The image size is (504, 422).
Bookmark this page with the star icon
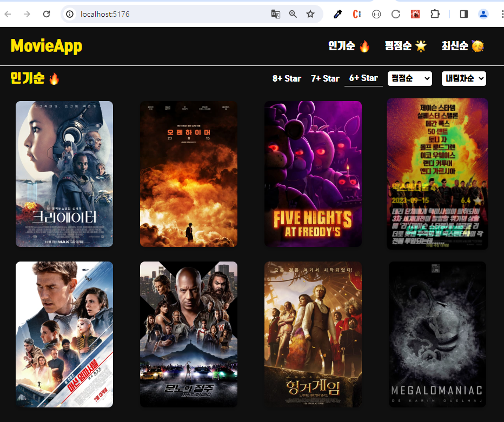pyautogui.click(x=310, y=14)
